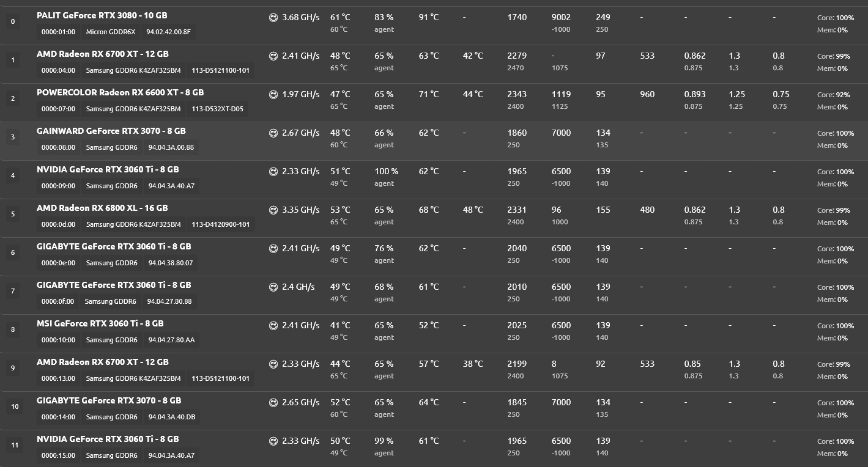Click miner icon beside 2.4 GH/s hashrate
The height and width of the screenshot is (467, 868).
click(273, 287)
